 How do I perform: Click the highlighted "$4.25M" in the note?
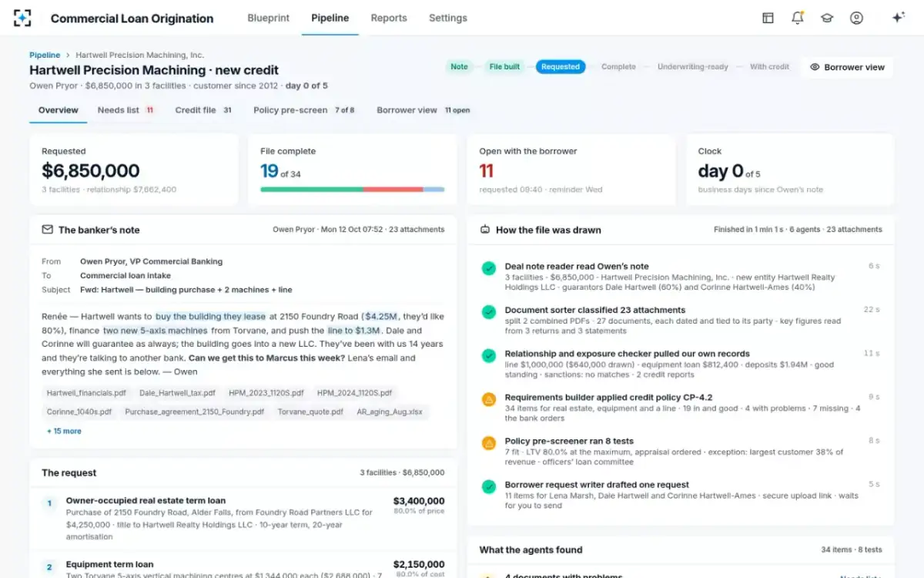(x=381, y=317)
